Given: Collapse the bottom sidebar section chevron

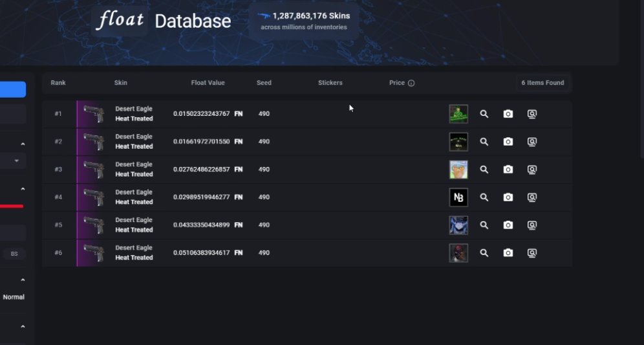Looking at the screenshot, I should coord(23,327).
